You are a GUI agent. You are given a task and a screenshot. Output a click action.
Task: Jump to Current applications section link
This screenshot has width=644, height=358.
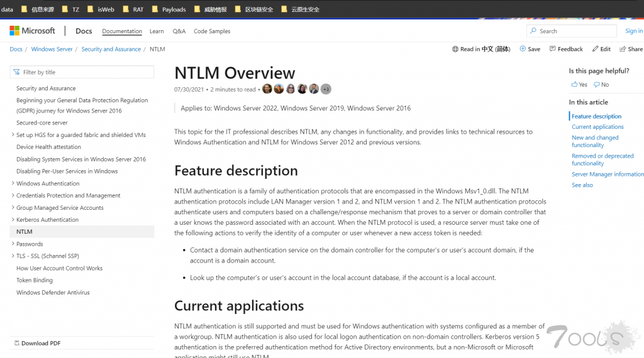pos(597,127)
